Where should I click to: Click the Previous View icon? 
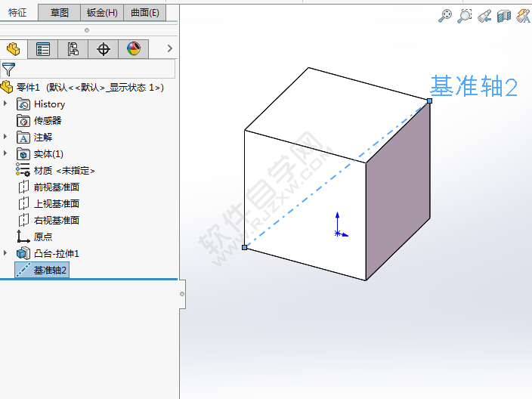(x=484, y=16)
